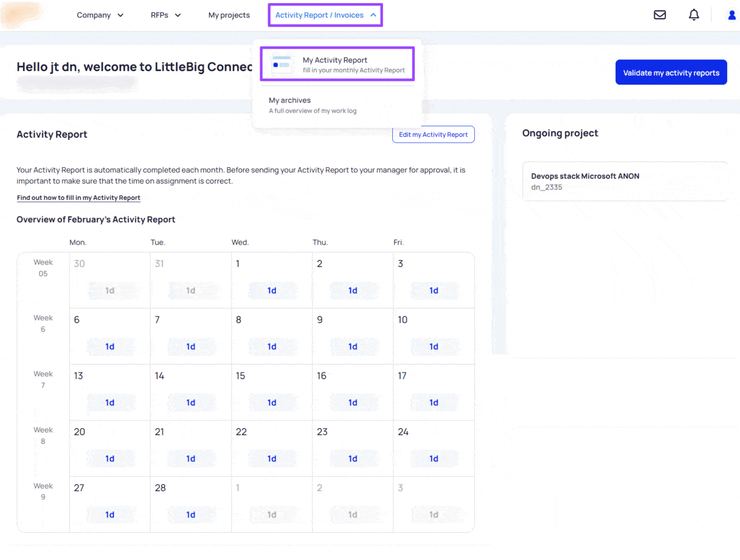Open the user profile icon
This screenshot has width=740, height=560.
coord(733,15)
